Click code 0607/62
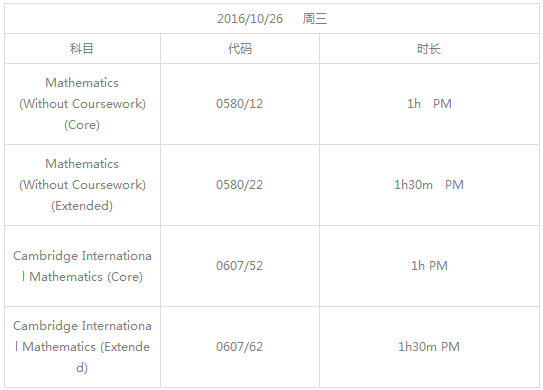 click(239, 347)
